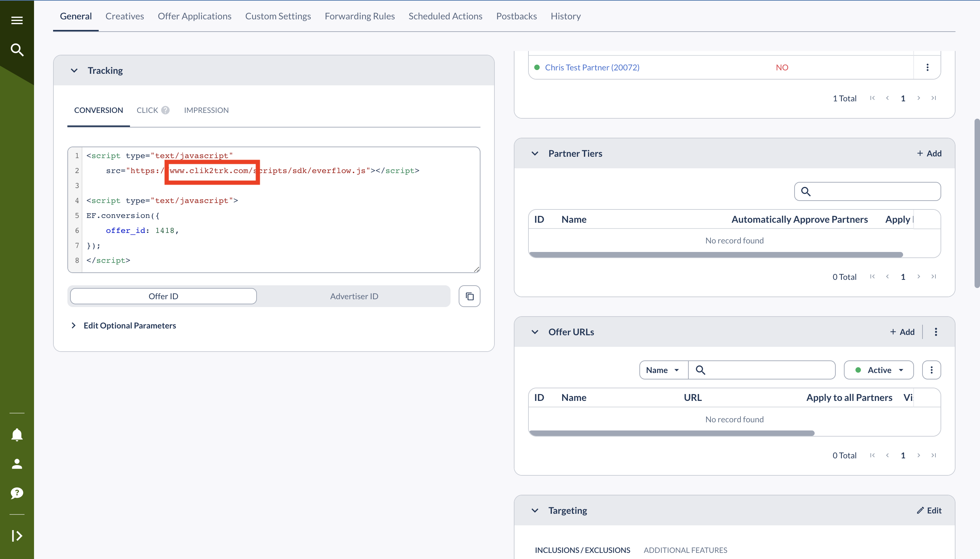The width and height of the screenshot is (980, 559).
Task: Click inside the conversion script code editor
Action: point(274,209)
